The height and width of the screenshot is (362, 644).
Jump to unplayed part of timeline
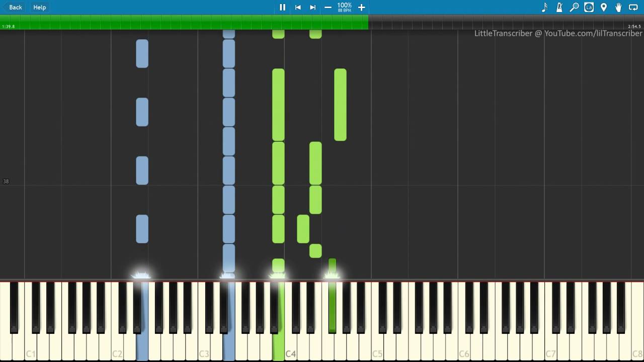(x=506, y=22)
